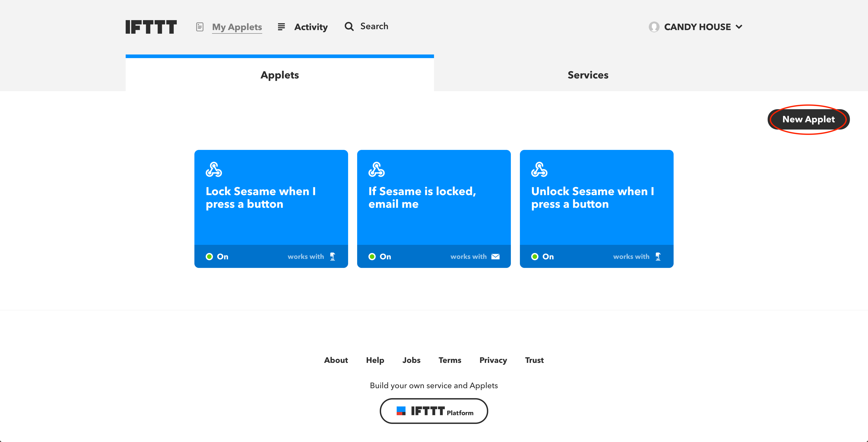Click the Activity menu icon
This screenshot has height=442, width=868.
point(281,26)
